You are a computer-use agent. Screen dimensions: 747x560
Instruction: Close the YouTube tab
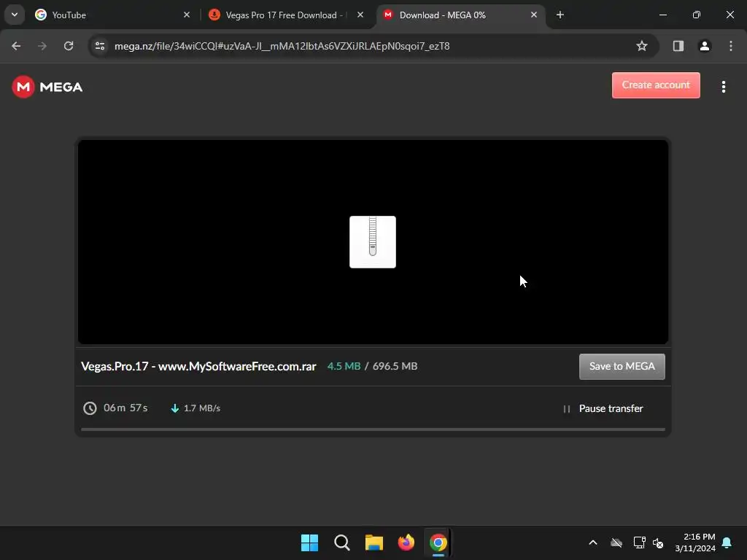tap(187, 15)
